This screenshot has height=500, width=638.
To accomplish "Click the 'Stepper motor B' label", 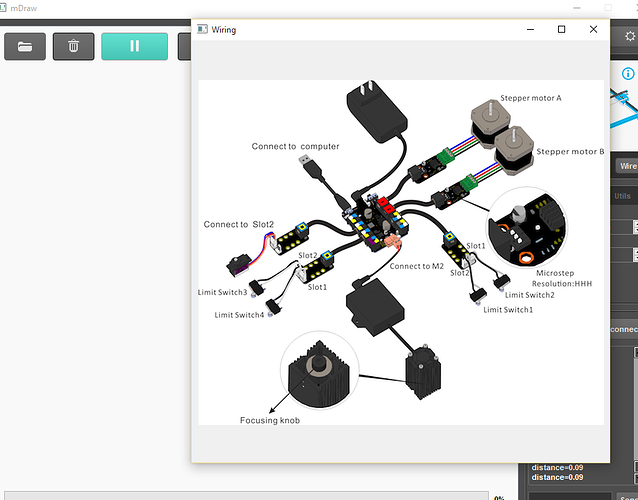I will (x=570, y=152).
